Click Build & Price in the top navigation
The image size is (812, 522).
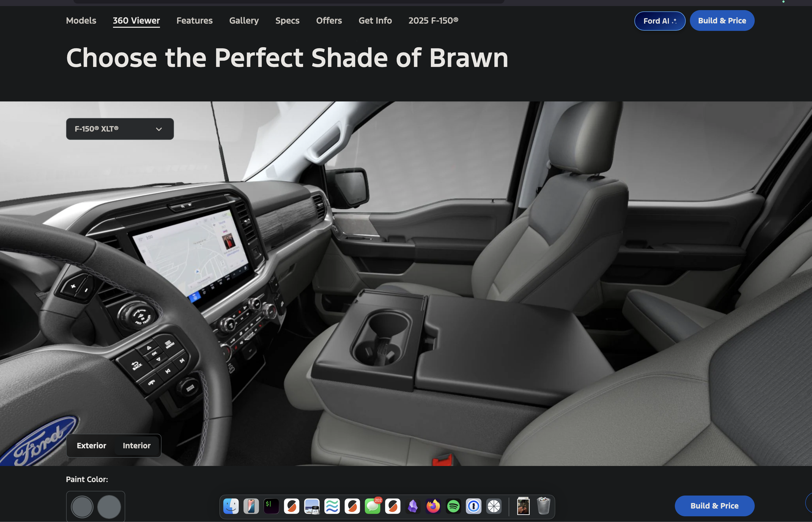point(722,21)
